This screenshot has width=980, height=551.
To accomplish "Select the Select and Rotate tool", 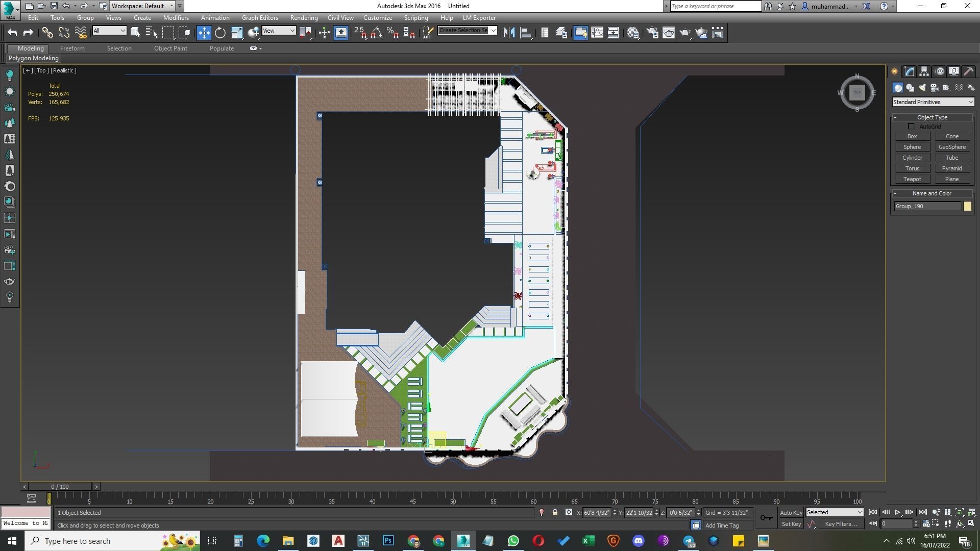I will 220,33.
